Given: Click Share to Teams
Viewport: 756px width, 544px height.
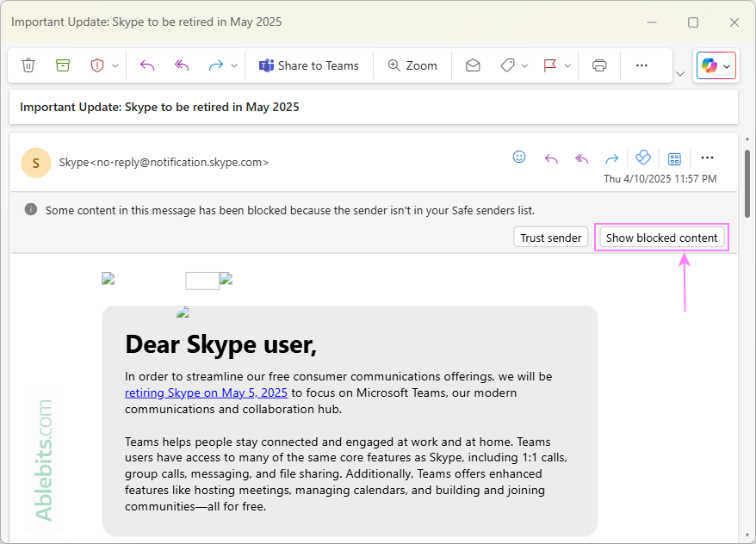Looking at the screenshot, I should click(x=308, y=65).
